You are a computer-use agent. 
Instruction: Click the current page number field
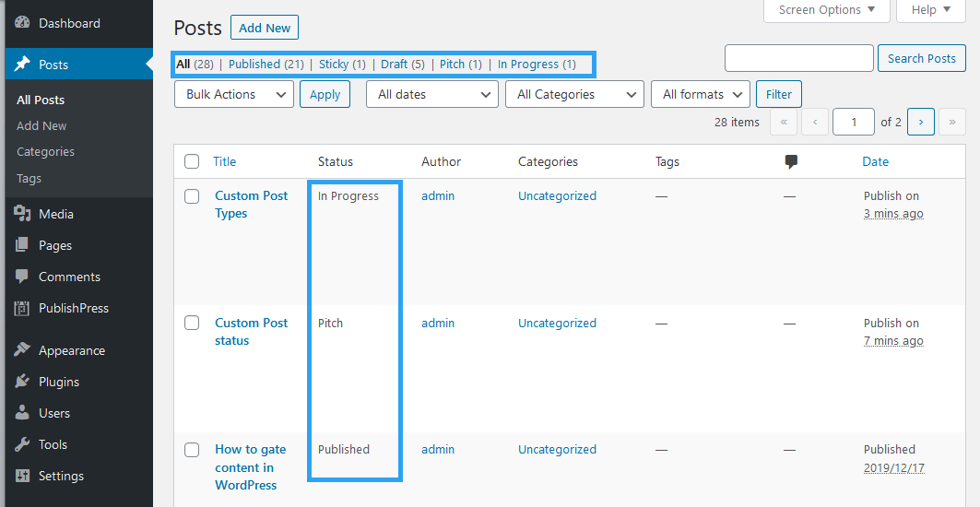click(x=854, y=122)
